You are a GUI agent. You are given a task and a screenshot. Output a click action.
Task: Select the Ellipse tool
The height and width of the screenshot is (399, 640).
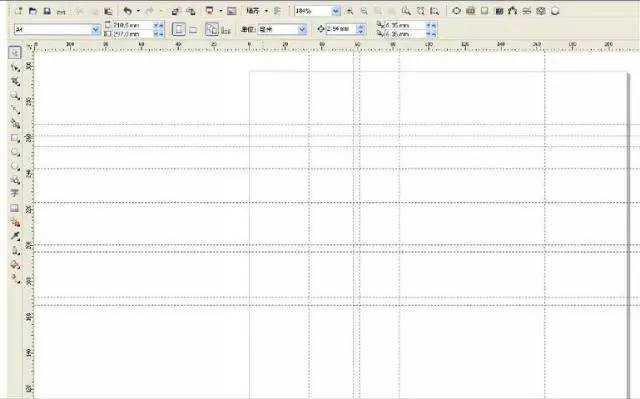click(15, 152)
